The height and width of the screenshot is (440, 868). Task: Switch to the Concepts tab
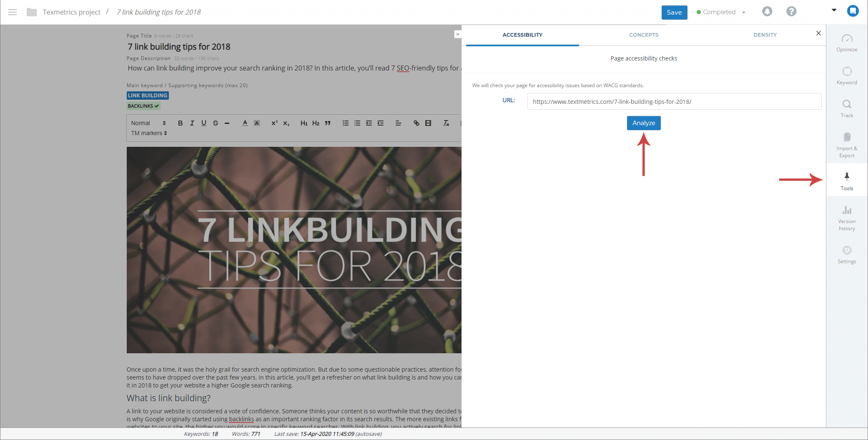coord(643,35)
